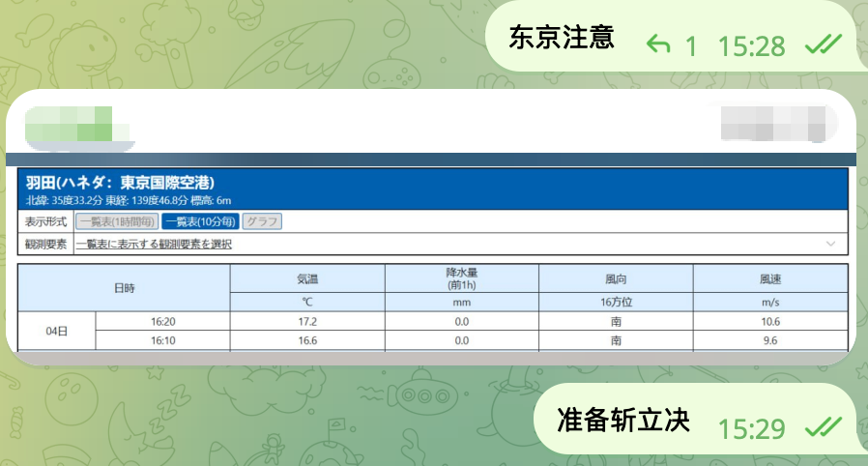Screen dimensions: 868x466
Task: Click the reply arrow icon on 东京注意 message
Action: click(x=658, y=44)
